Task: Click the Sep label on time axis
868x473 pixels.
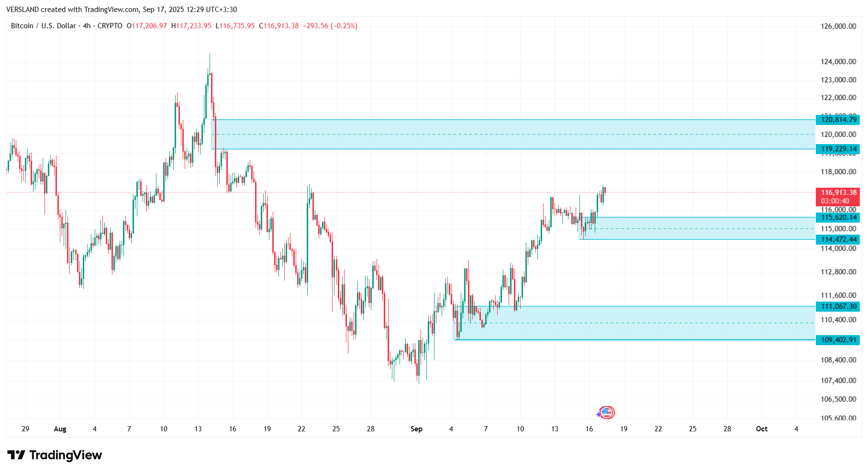Action: [416, 429]
